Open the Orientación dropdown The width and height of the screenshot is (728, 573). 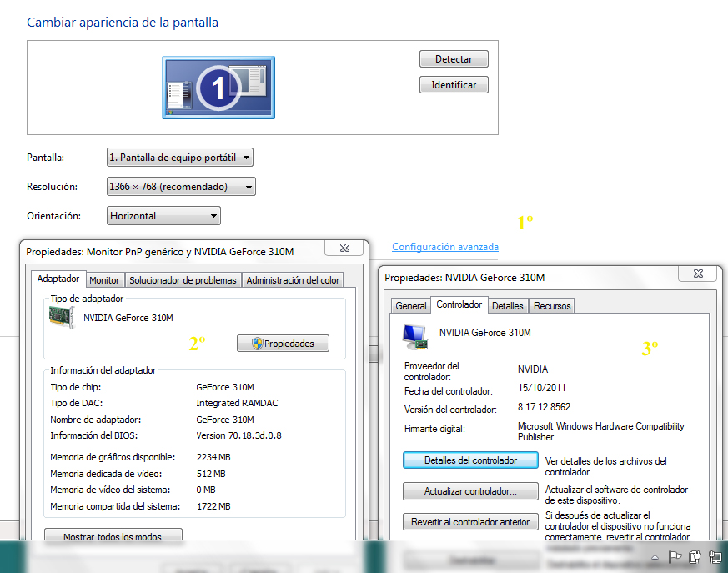point(163,216)
